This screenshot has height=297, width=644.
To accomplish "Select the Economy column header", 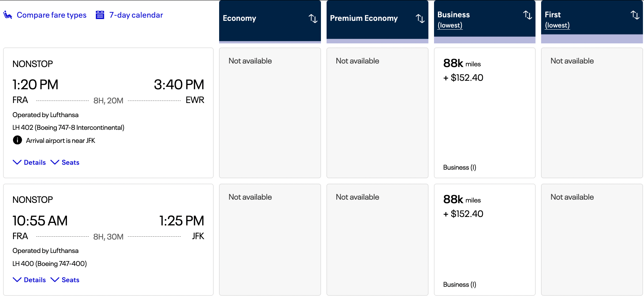I will 240,18.
